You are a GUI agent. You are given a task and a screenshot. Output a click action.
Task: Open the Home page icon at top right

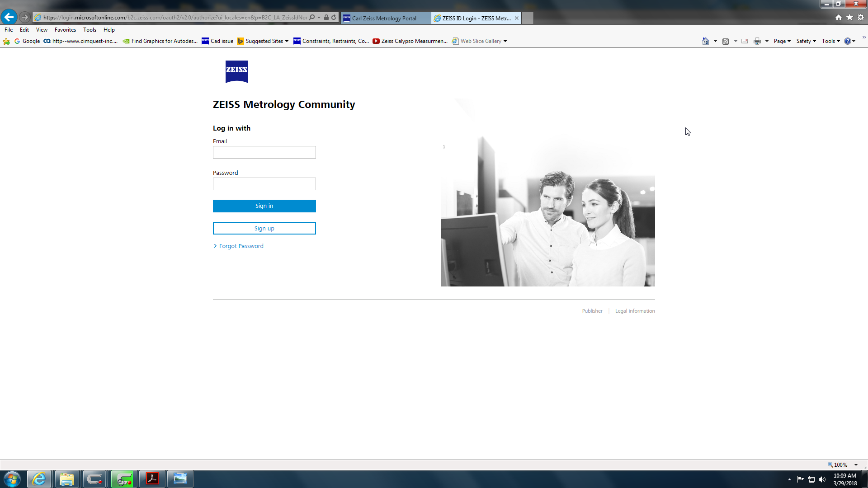point(839,18)
